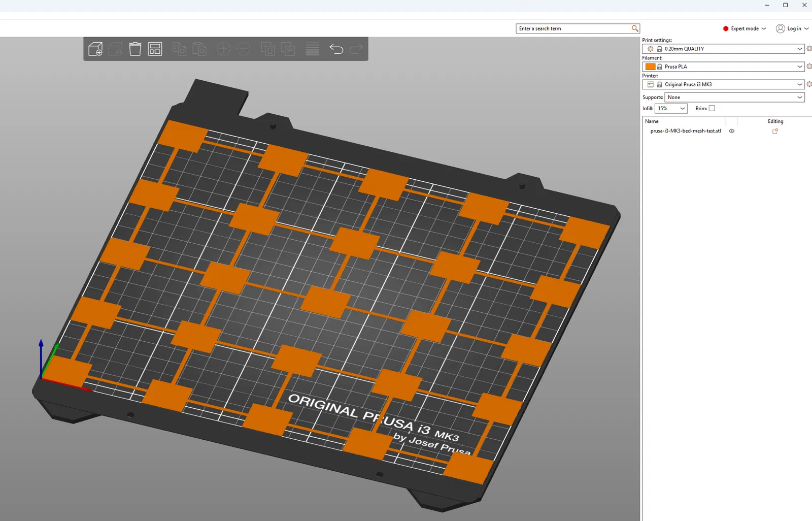Click the Delete selected object icon

pos(115,49)
